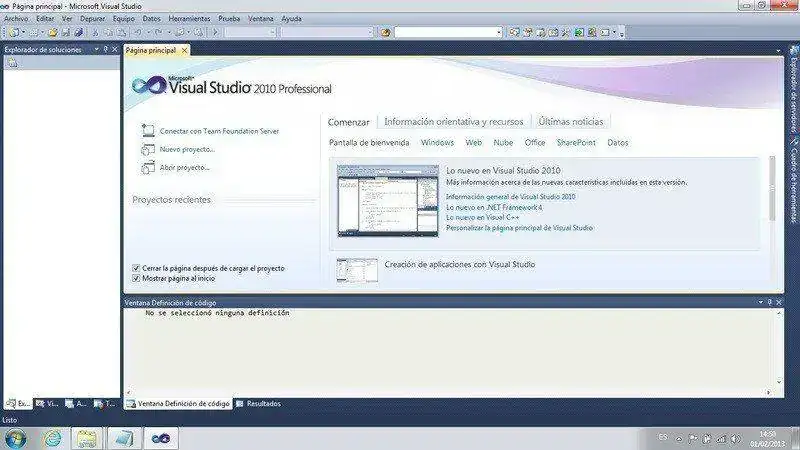Viewport: 800px width, 450px height.
Task: Click the start page content vertical scrollbar
Action: [x=772, y=189]
